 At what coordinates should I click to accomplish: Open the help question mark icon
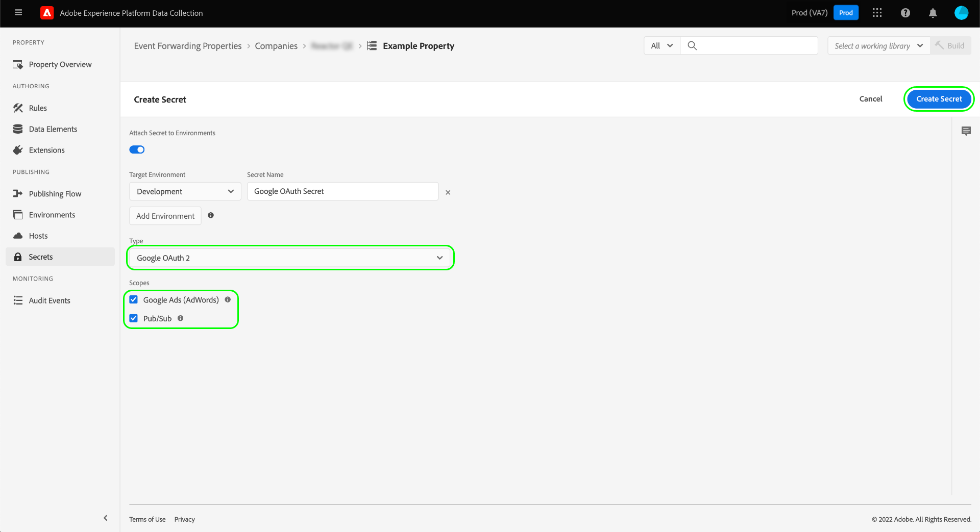click(905, 13)
